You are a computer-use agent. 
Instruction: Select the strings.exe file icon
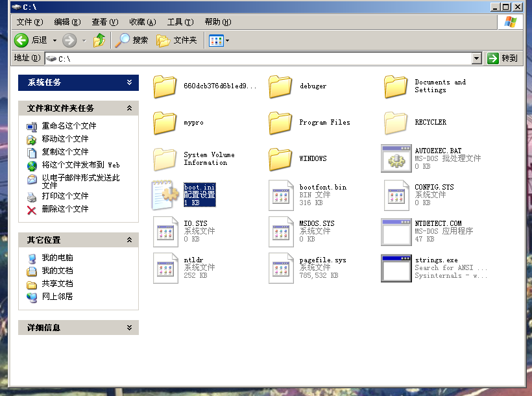[396, 268]
